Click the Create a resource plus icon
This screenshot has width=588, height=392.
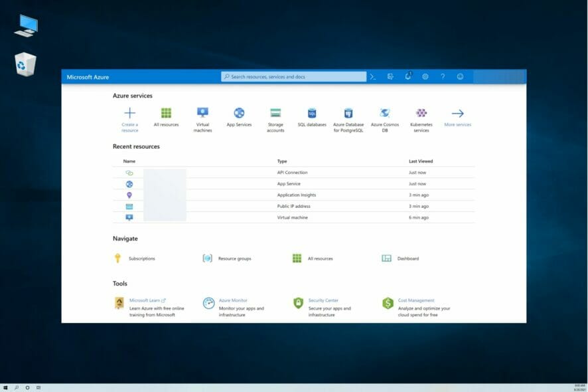pos(130,113)
